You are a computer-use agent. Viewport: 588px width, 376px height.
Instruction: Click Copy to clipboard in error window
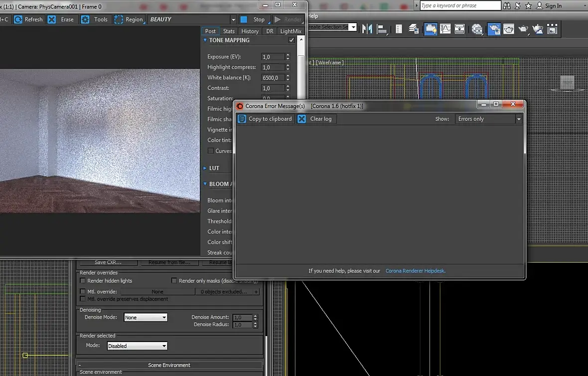(265, 119)
